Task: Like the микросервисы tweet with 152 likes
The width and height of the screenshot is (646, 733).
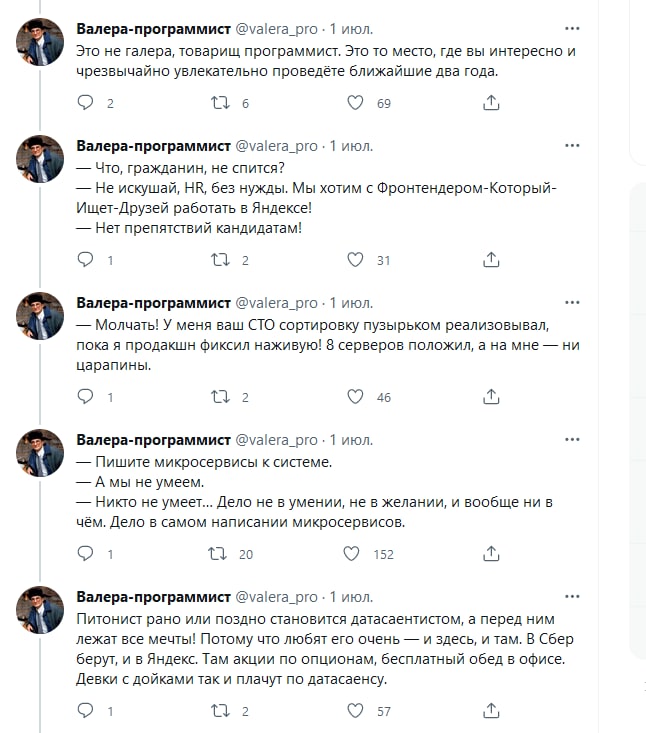Action: coord(352,554)
